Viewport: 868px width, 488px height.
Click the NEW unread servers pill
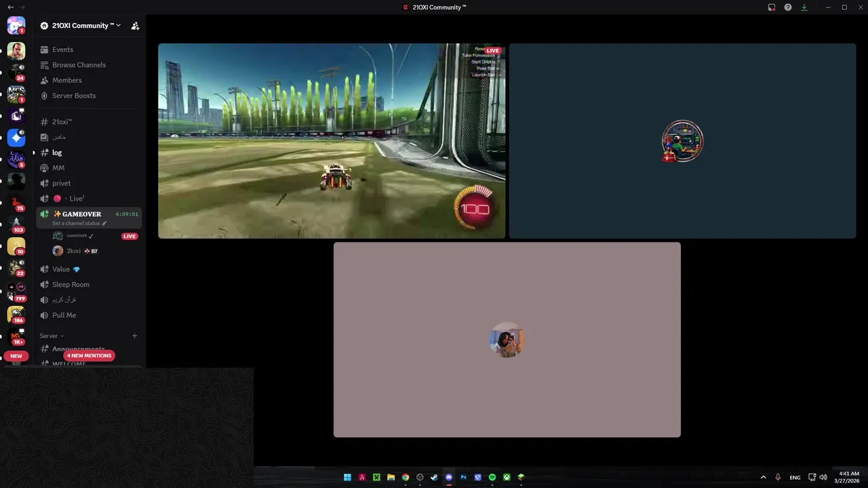(16, 356)
